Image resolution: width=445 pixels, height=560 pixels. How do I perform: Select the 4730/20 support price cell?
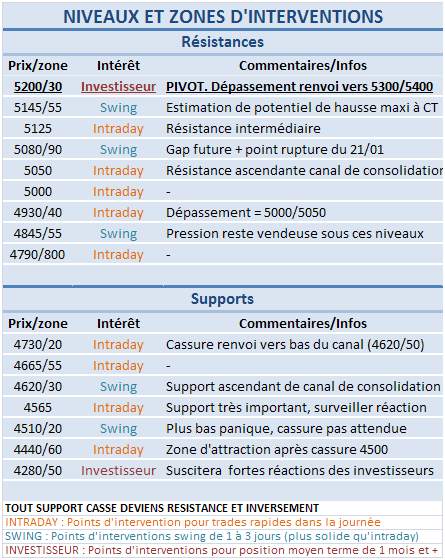click(38, 345)
